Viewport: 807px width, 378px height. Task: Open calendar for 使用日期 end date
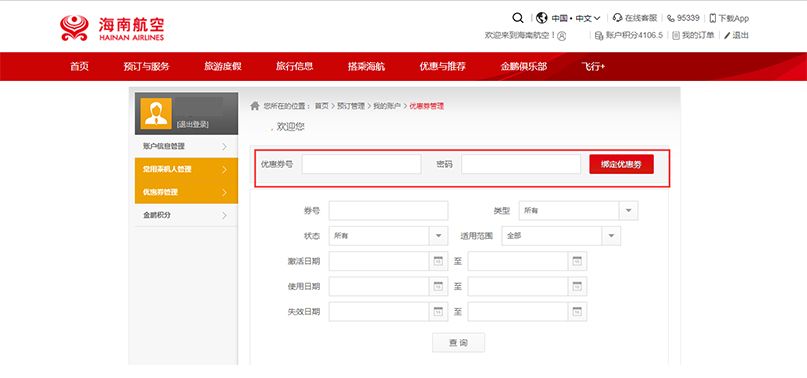pyautogui.click(x=577, y=286)
